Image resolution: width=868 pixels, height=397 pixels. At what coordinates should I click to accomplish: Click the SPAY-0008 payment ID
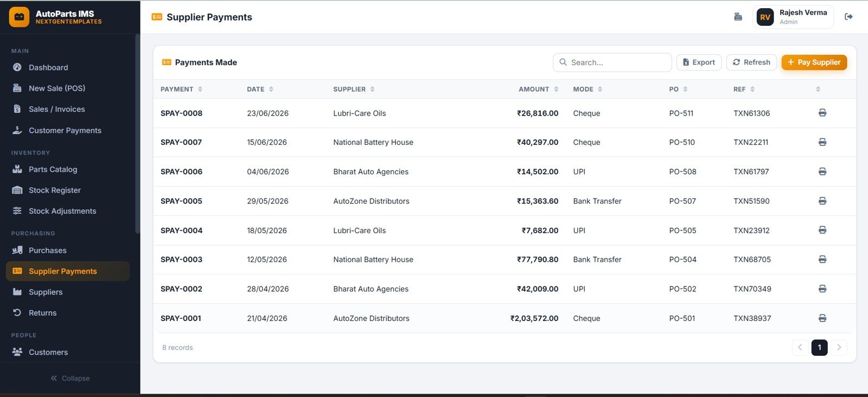(181, 113)
